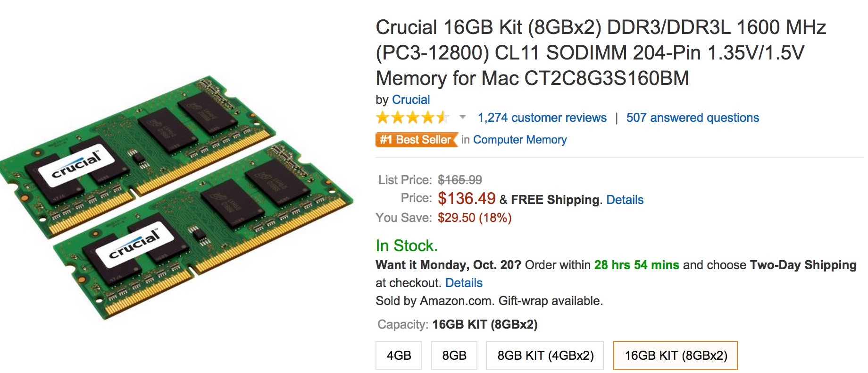Open the 507 answered questions link
Screen dimensions: 868x373
click(x=693, y=118)
